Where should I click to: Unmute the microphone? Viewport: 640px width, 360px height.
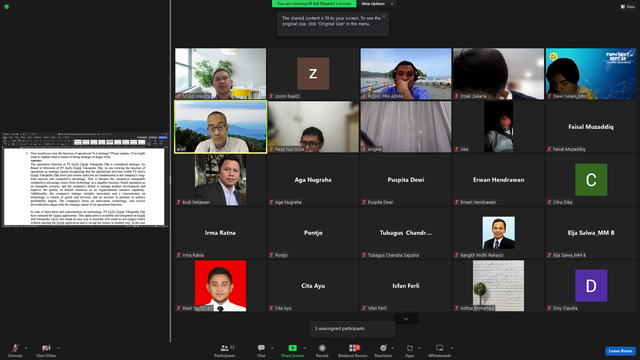click(x=15, y=350)
